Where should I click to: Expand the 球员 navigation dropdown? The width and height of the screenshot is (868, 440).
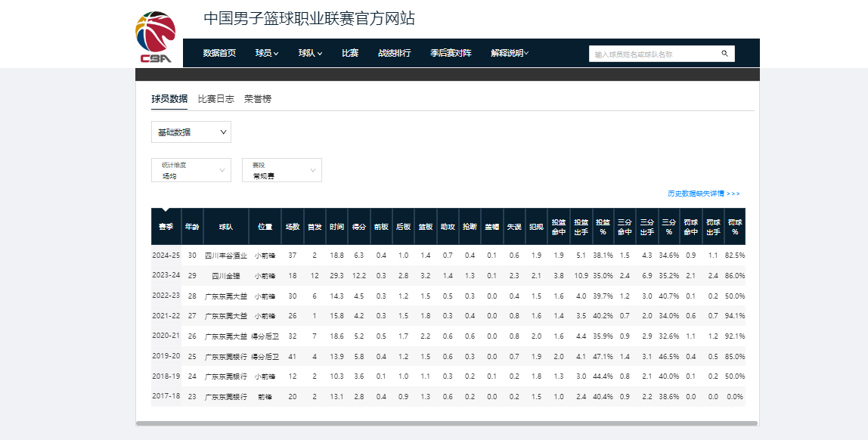tap(267, 54)
